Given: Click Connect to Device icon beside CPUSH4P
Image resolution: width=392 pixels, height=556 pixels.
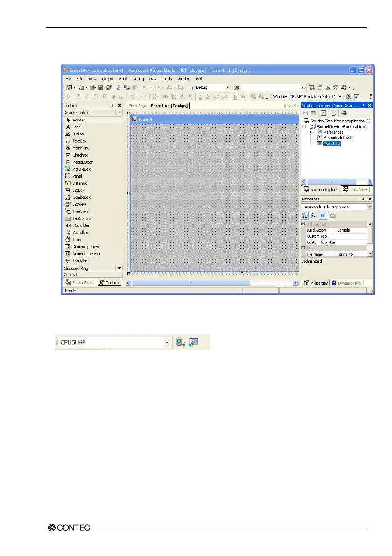Looking at the screenshot, I should (x=181, y=342).
